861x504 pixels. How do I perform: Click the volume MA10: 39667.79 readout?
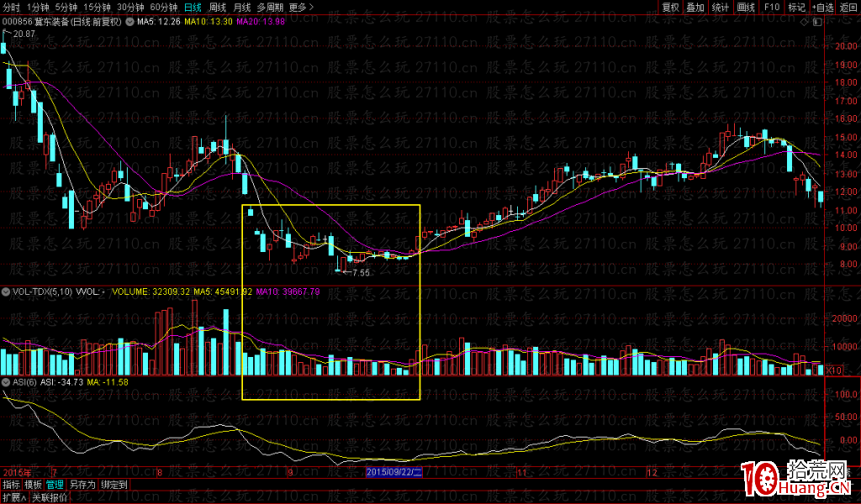click(288, 291)
